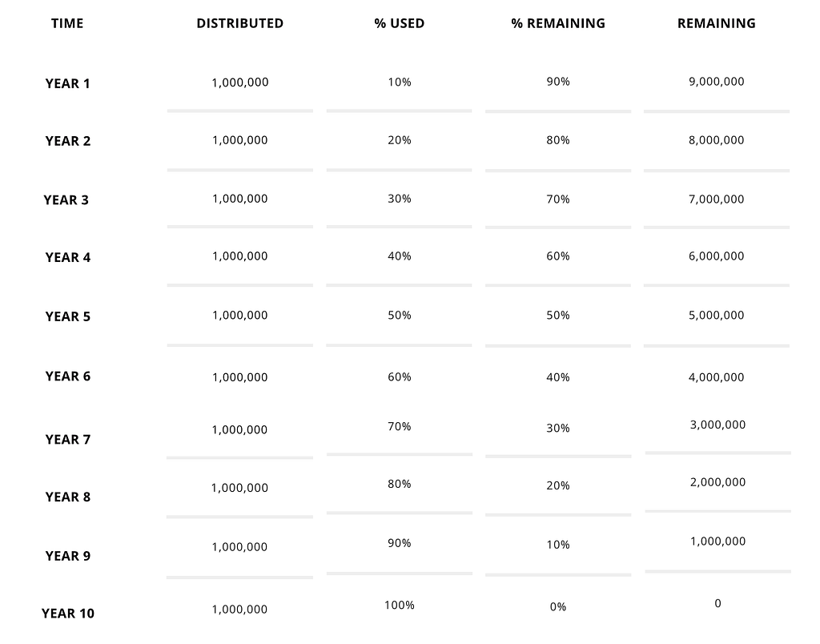Click the 40% remaining cell in Year 6
820x644 pixels.
point(558,378)
